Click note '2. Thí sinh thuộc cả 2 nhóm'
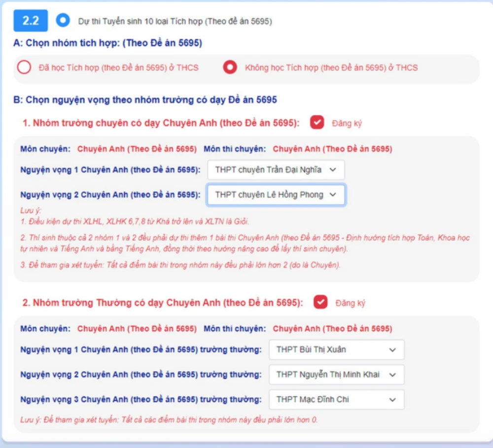This screenshot has height=448, width=493. pos(245,243)
